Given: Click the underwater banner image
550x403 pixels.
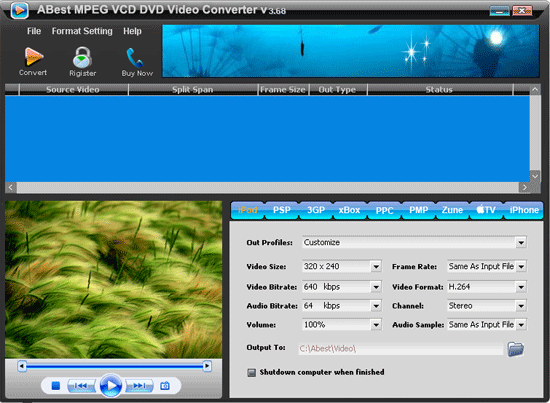Looking at the screenshot, I should pyautogui.click(x=350, y=51).
